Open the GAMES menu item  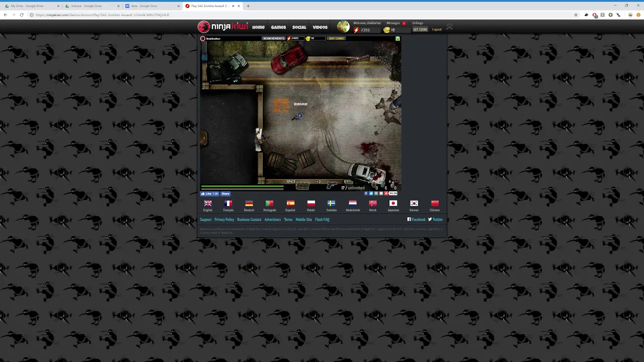278,27
